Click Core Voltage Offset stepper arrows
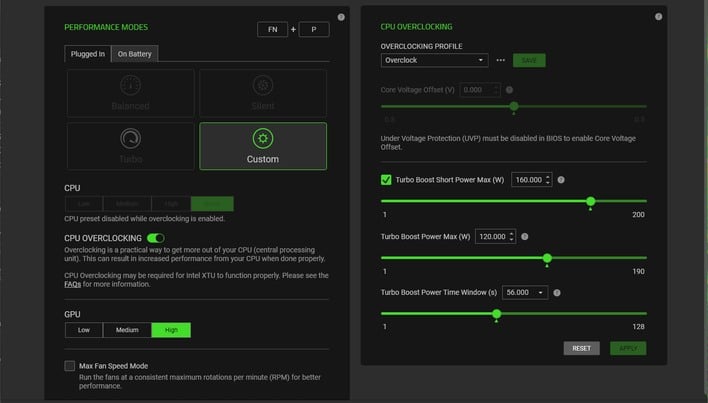 [496, 90]
